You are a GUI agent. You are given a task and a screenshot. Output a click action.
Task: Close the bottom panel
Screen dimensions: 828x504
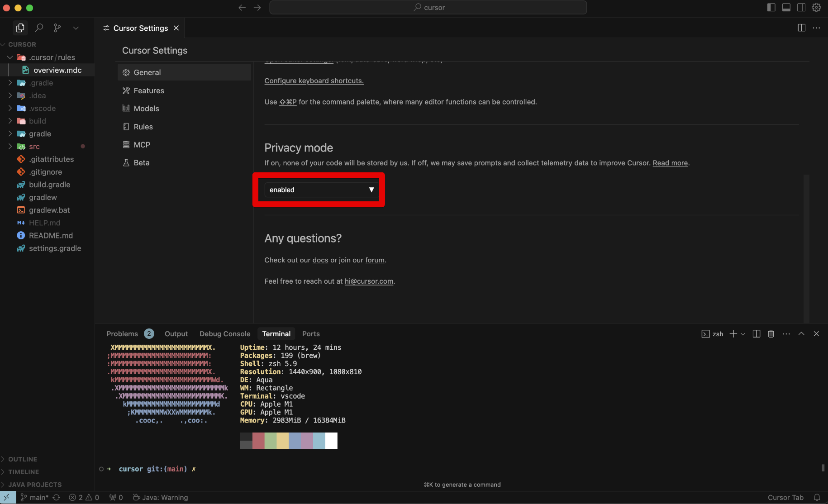[x=816, y=333]
